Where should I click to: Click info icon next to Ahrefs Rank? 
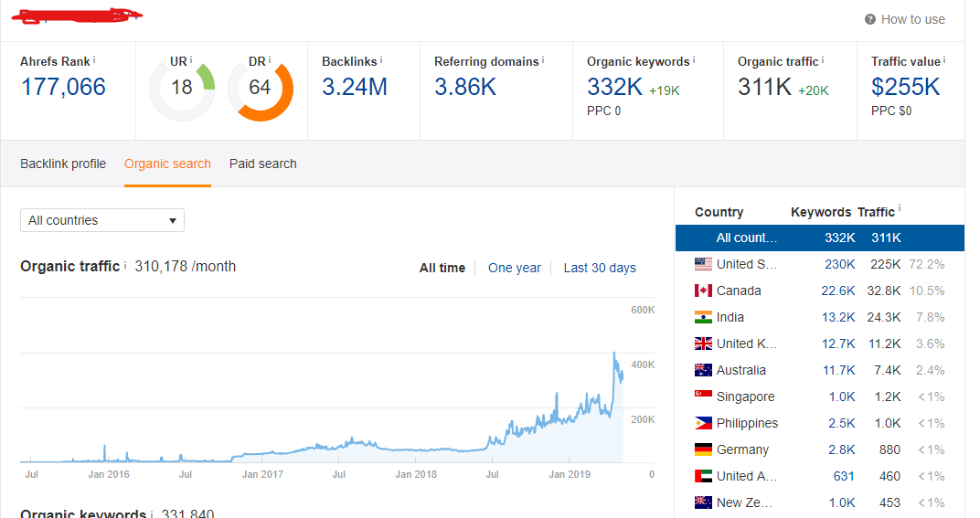tap(94, 60)
